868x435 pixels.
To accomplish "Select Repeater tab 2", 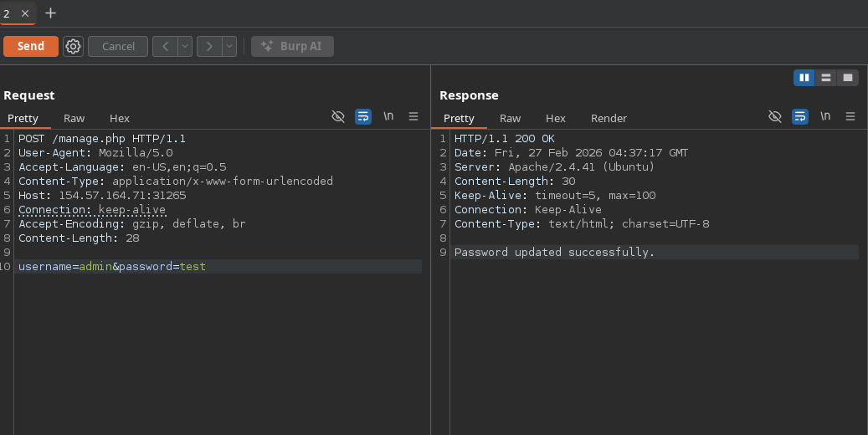I will click(x=7, y=14).
